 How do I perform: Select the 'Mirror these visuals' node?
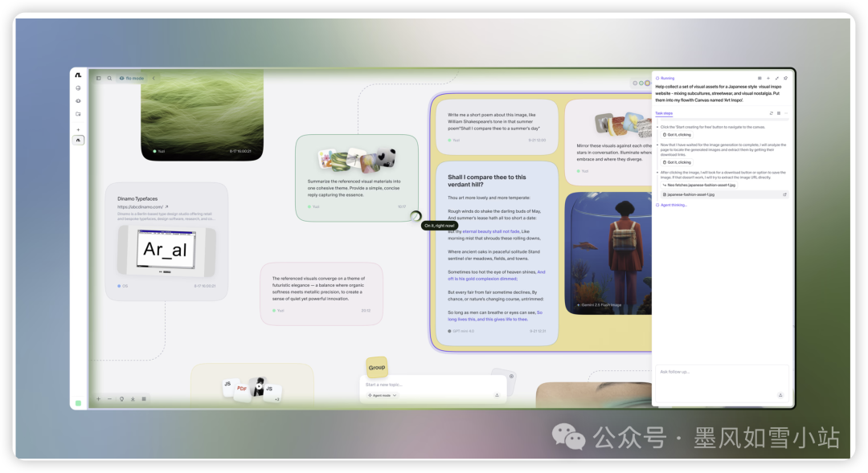tap(608, 143)
